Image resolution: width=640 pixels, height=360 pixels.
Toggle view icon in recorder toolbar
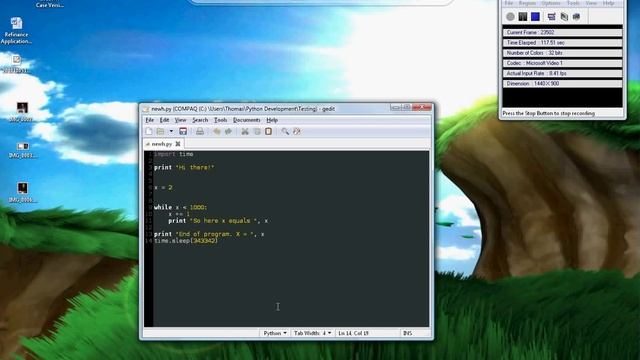(551, 17)
